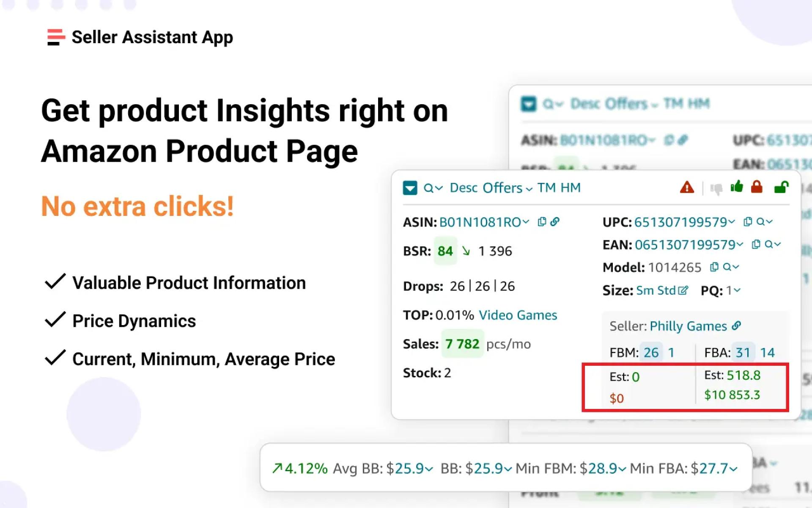
Task: Toggle the thumbs down icon
Action: (716, 189)
